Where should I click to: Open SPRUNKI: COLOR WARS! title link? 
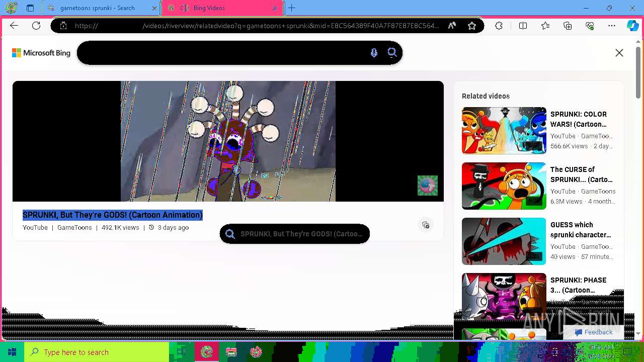coord(579,119)
